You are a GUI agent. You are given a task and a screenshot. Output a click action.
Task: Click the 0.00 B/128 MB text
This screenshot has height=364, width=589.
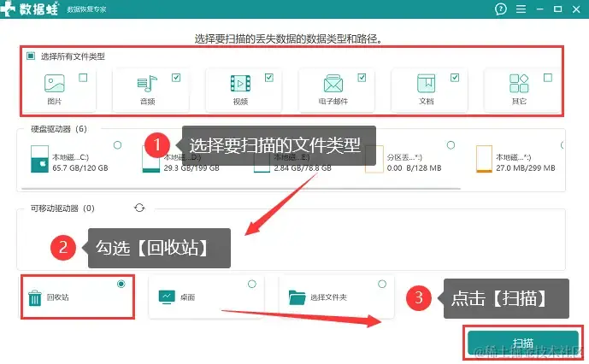[414, 168]
